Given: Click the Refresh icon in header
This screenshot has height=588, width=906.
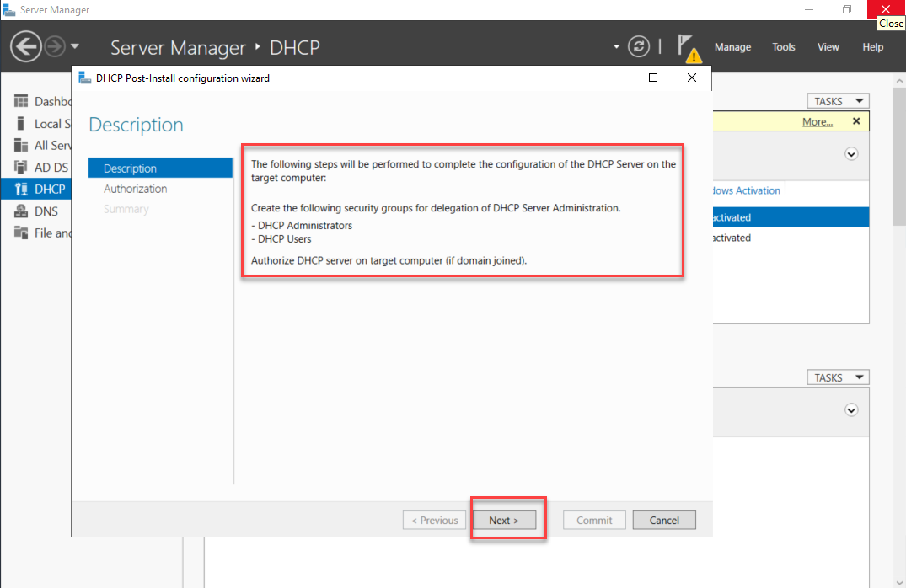Looking at the screenshot, I should pyautogui.click(x=639, y=46).
